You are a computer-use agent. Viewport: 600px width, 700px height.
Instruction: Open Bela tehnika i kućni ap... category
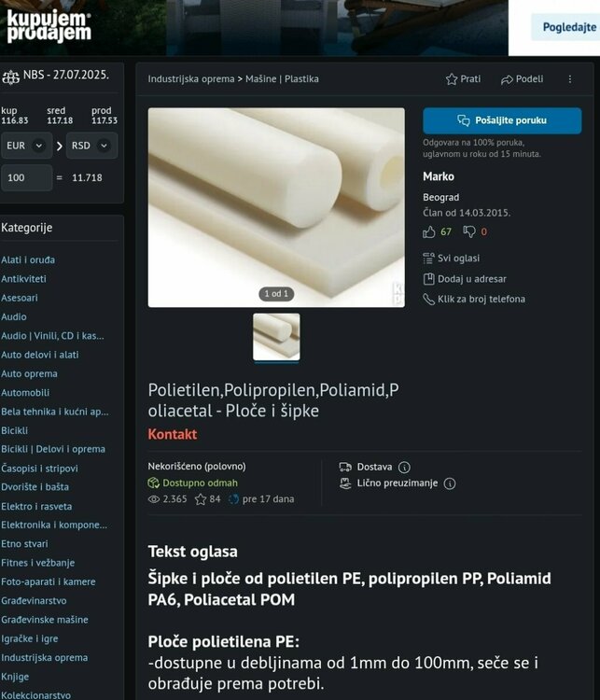[x=55, y=412]
